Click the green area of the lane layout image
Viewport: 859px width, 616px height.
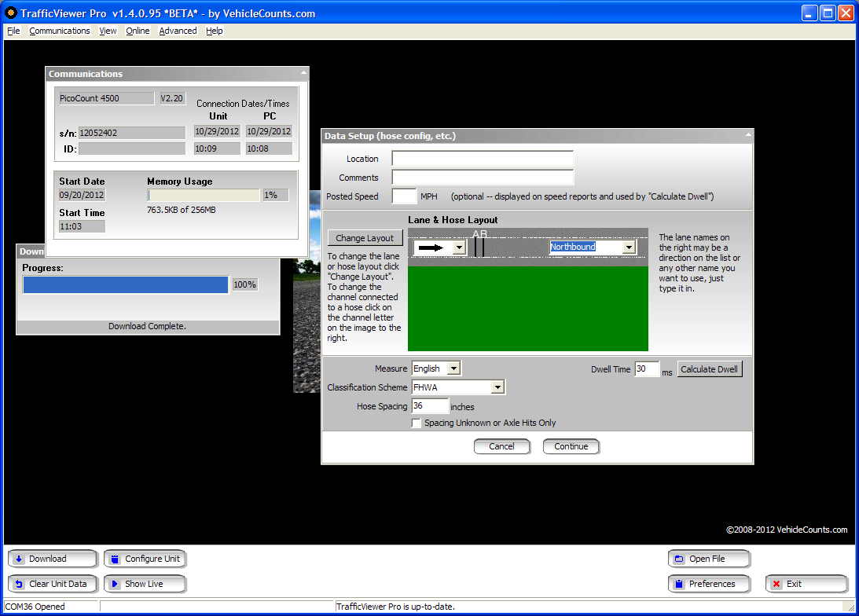point(528,308)
